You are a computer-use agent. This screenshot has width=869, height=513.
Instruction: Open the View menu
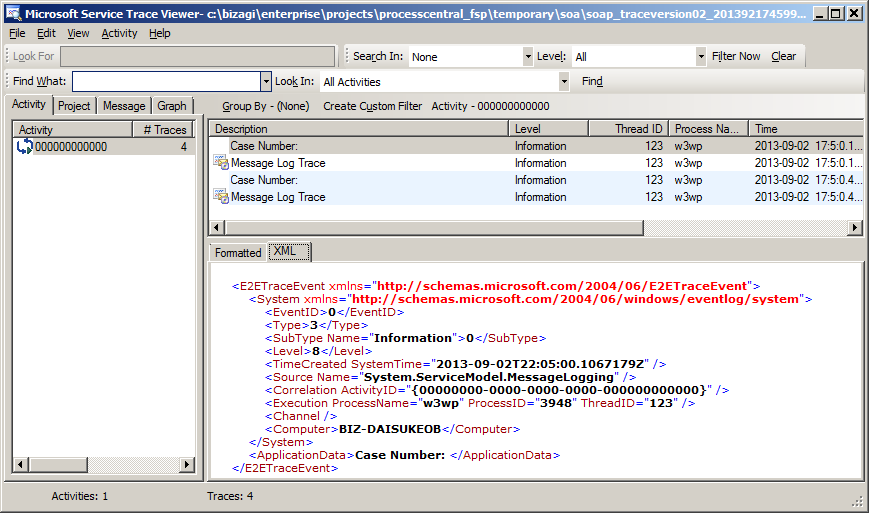point(78,33)
